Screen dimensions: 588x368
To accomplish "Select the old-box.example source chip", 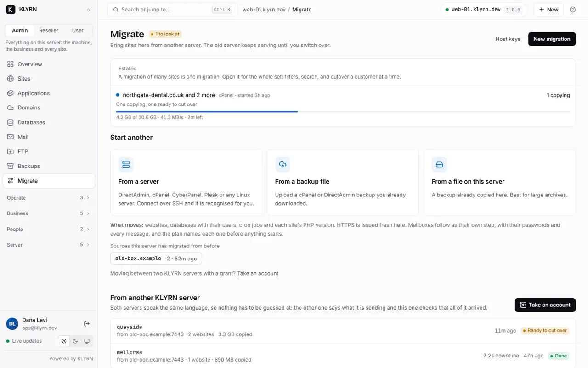I will (156, 259).
